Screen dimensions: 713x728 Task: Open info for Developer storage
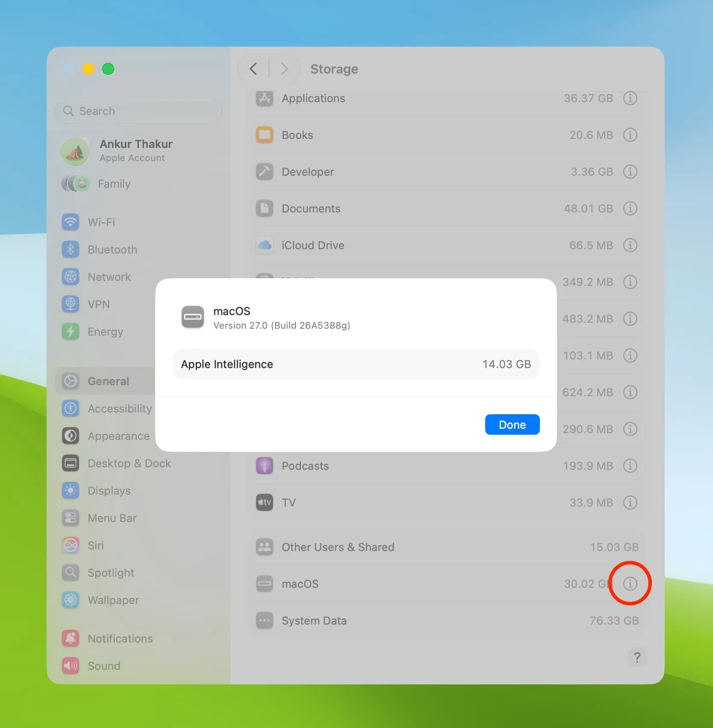coord(630,172)
